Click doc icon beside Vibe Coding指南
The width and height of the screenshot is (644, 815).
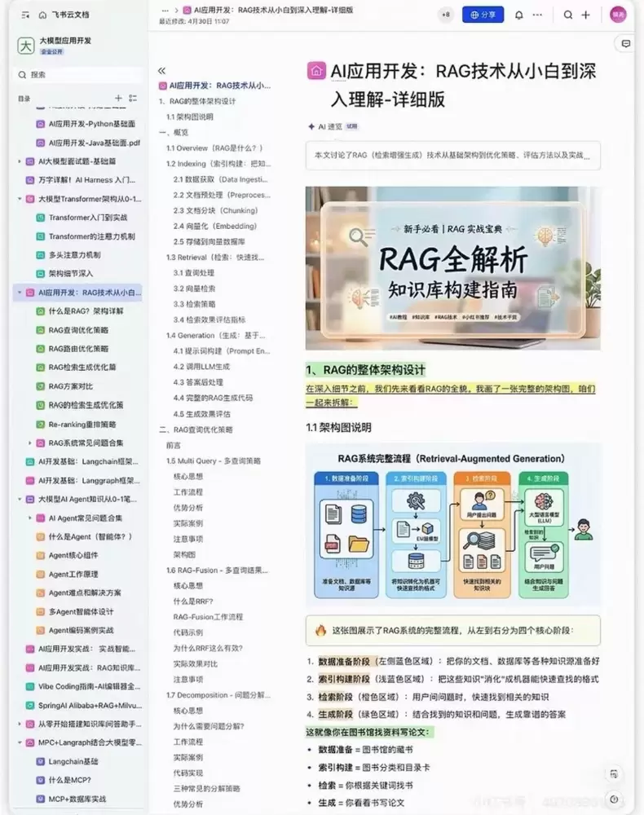tap(30, 686)
